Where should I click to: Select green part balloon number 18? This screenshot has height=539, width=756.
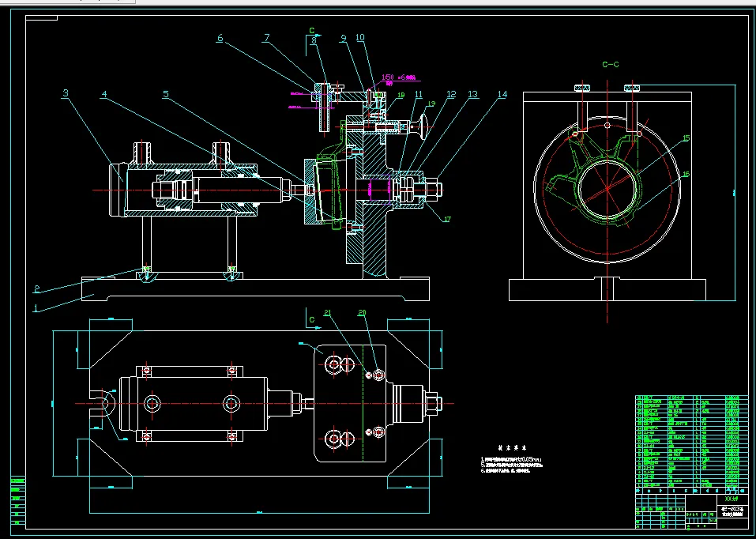click(x=401, y=96)
